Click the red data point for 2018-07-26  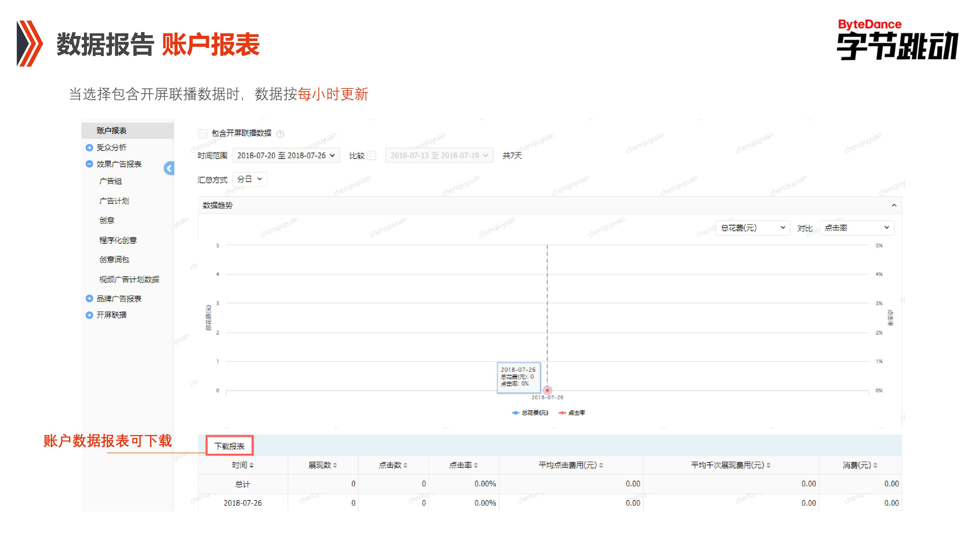coord(547,390)
